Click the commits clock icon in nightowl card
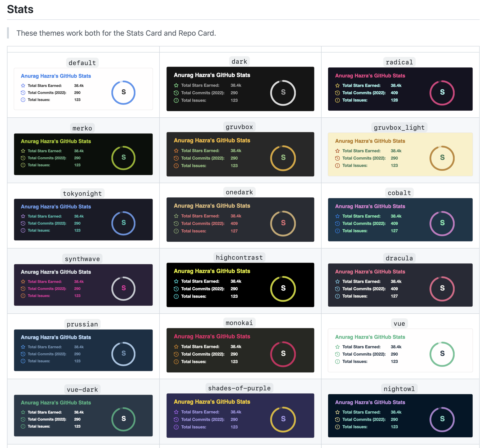This screenshot has height=448, width=503. [x=337, y=420]
